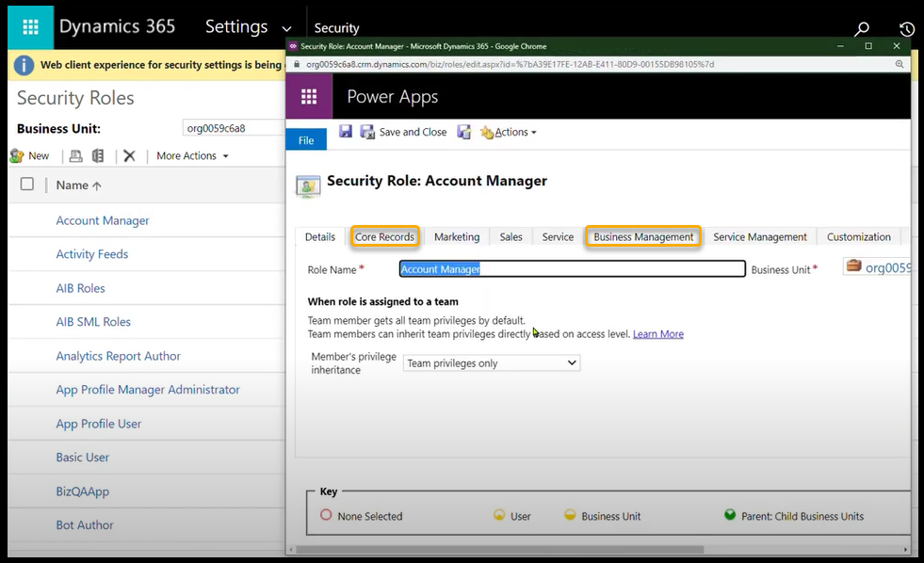
Task: Delete the selected role with the X icon
Action: (x=130, y=156)
